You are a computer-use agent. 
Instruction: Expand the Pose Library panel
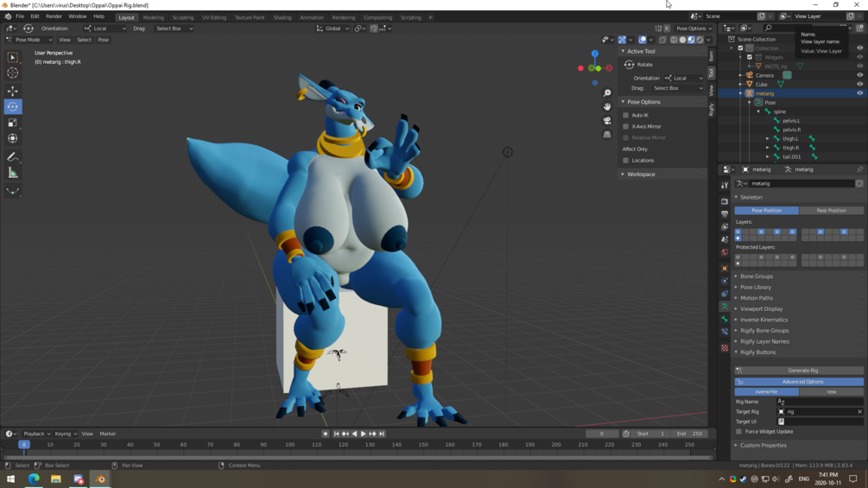[x=756, y=287]
